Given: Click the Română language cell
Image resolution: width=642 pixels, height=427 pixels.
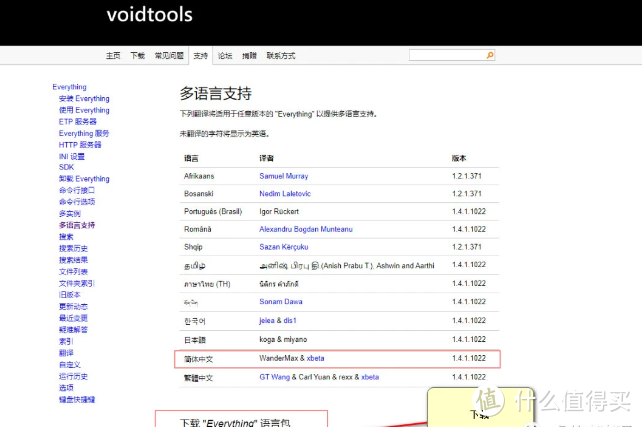Looking at the screenshot, I should tap(198, 229).
